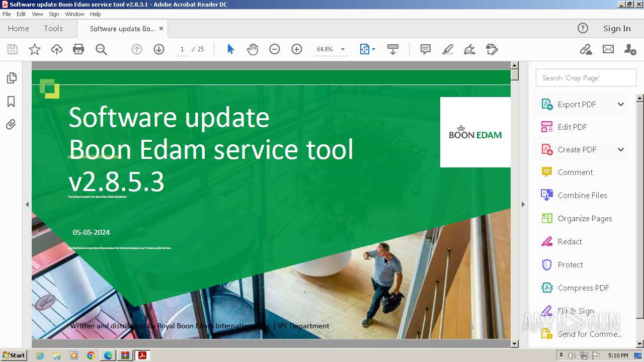Open the Windows Start menu
This screenshot has width=644, height=362.
[14, 355]
